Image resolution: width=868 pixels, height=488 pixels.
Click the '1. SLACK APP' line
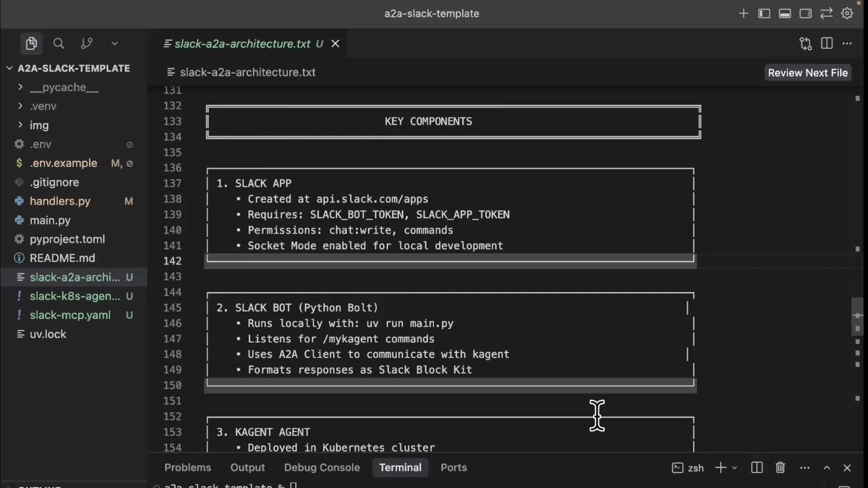(254, 183)
